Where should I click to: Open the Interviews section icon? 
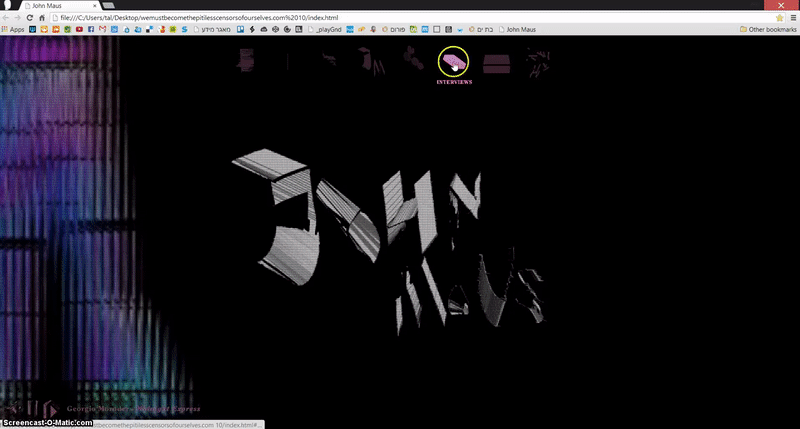tap(453, 62)
